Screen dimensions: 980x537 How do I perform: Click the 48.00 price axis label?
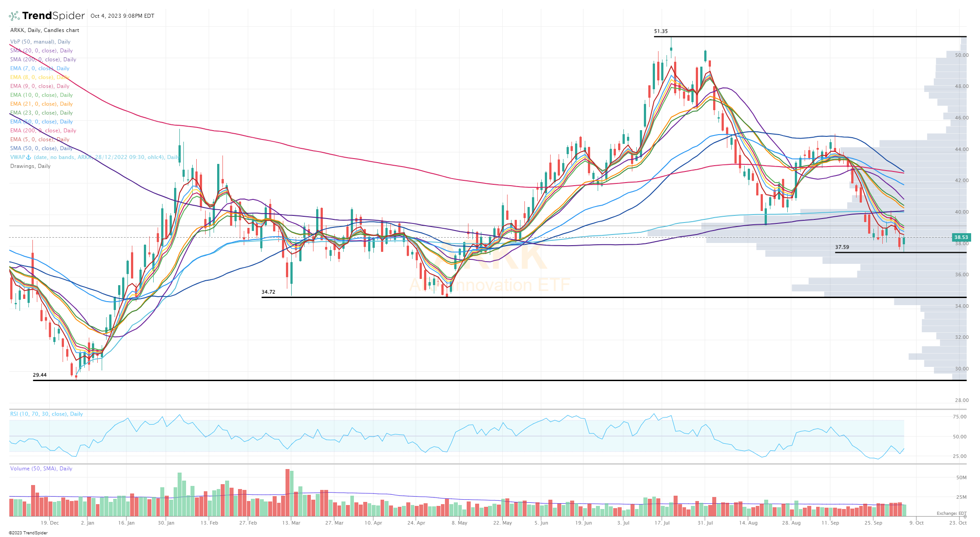click(962, 87)
